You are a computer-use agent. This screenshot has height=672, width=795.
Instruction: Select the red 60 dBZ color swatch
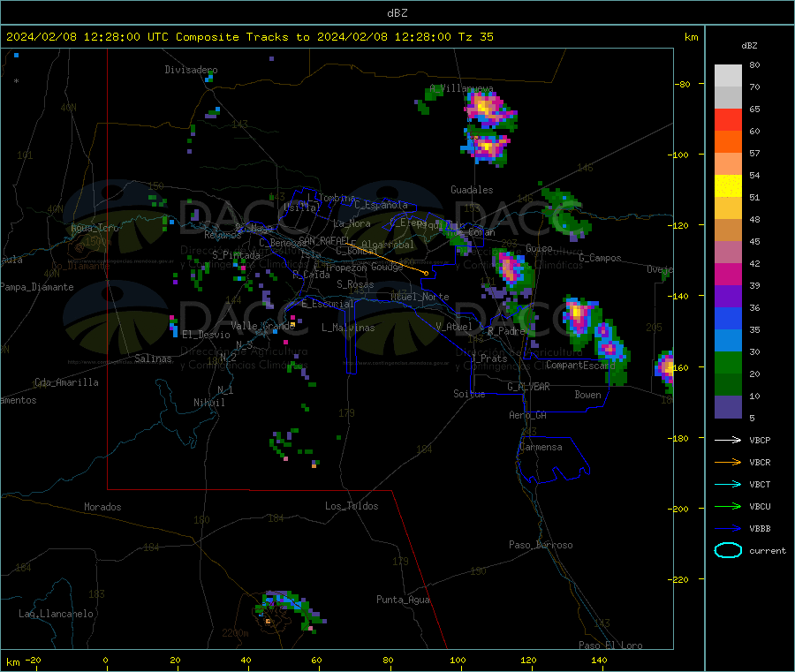click(728, 119)
